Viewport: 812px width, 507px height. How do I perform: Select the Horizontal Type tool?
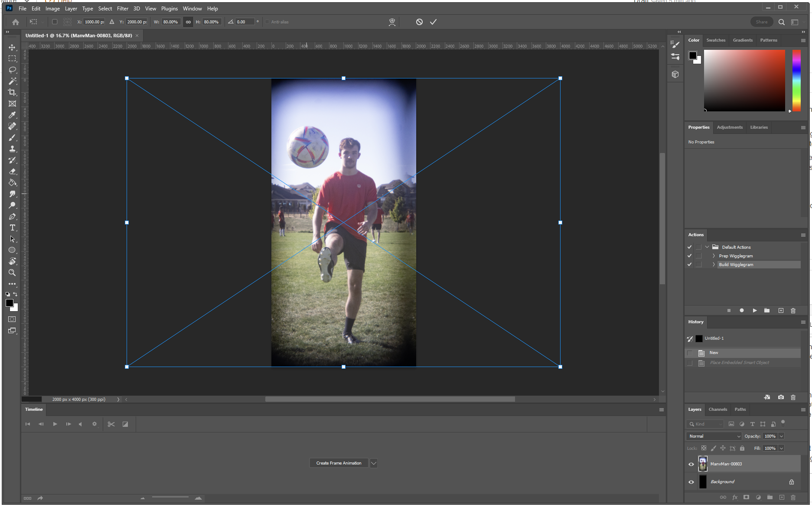point(12,227)
